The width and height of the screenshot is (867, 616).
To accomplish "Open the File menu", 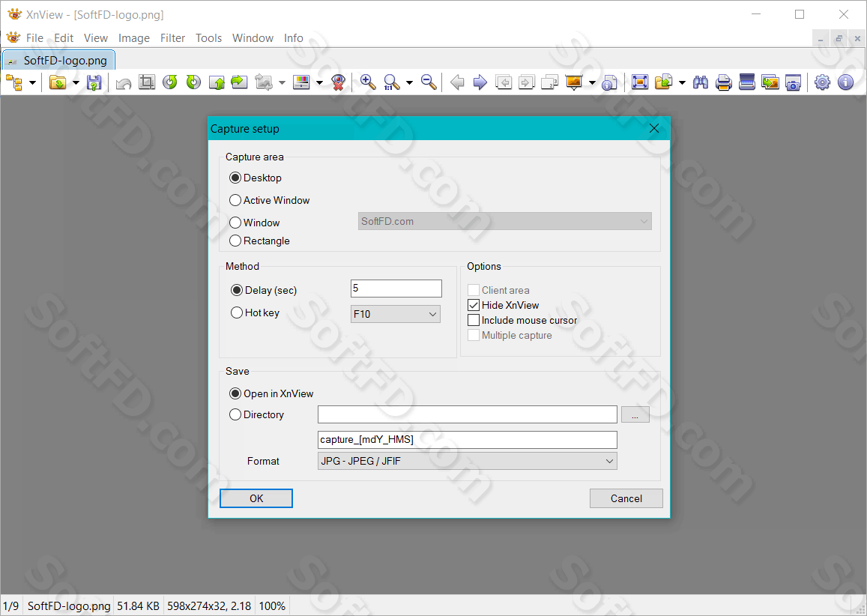I will click(x=34, y=38).
